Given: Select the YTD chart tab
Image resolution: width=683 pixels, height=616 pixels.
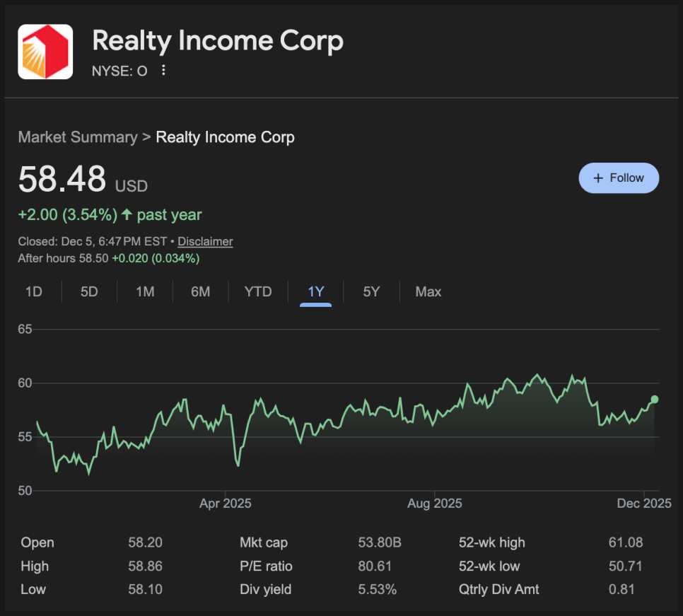Looking at the screenshot, I should pos(258,291).
